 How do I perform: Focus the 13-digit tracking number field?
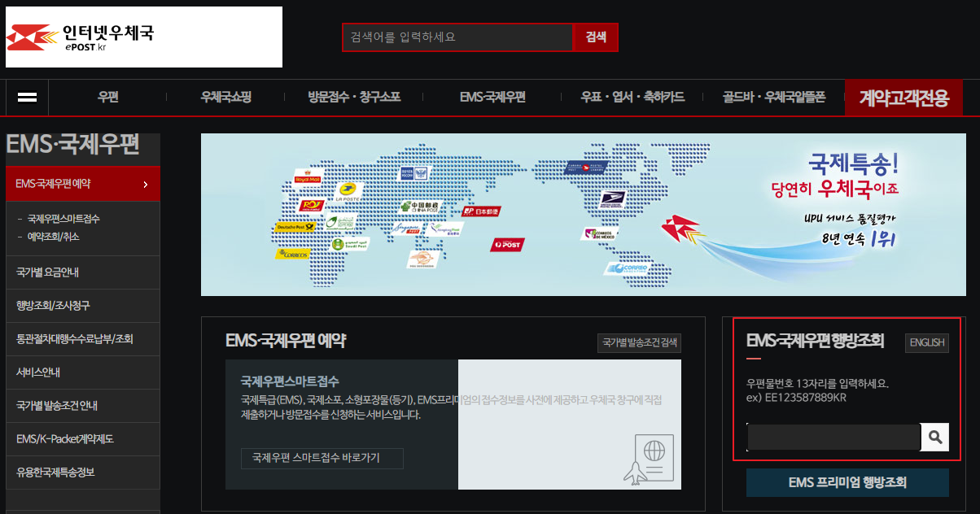pos(833,437)
